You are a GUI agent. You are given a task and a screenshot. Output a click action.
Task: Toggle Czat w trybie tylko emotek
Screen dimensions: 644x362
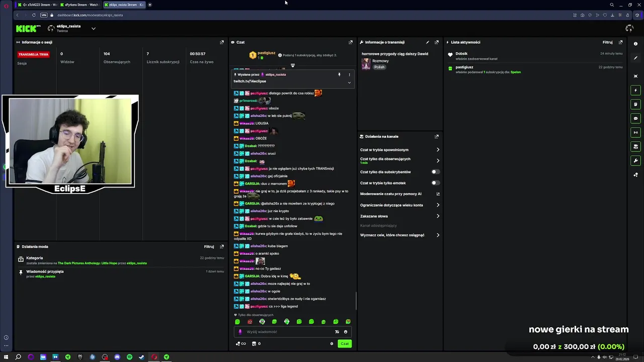click(x=435, y=183)
